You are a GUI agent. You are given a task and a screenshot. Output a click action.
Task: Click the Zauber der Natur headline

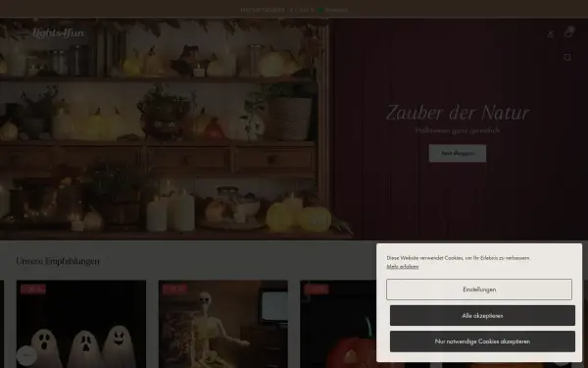pyautogui.click(x=458, y=112)
